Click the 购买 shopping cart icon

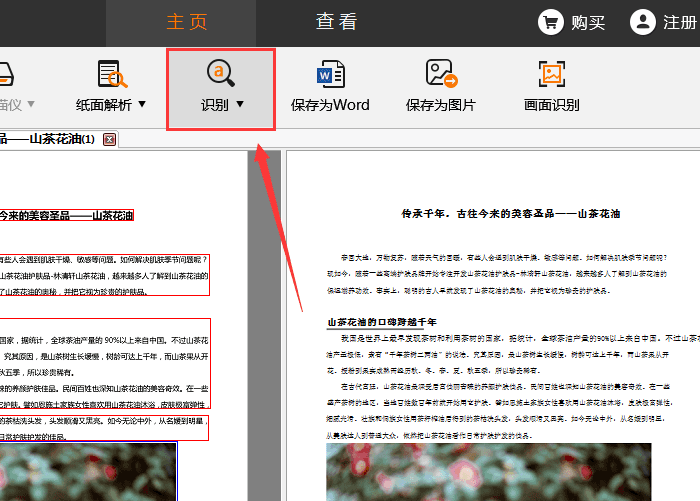pyautogui.click(x=550, y=22)
